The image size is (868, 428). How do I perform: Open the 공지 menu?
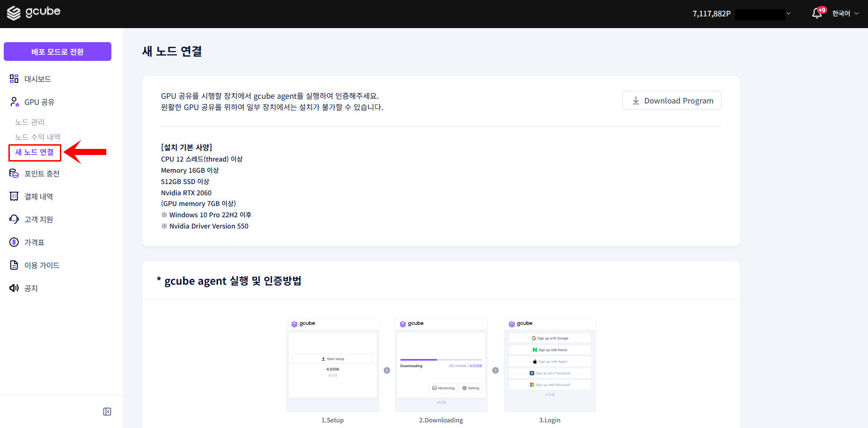(31, 288)
